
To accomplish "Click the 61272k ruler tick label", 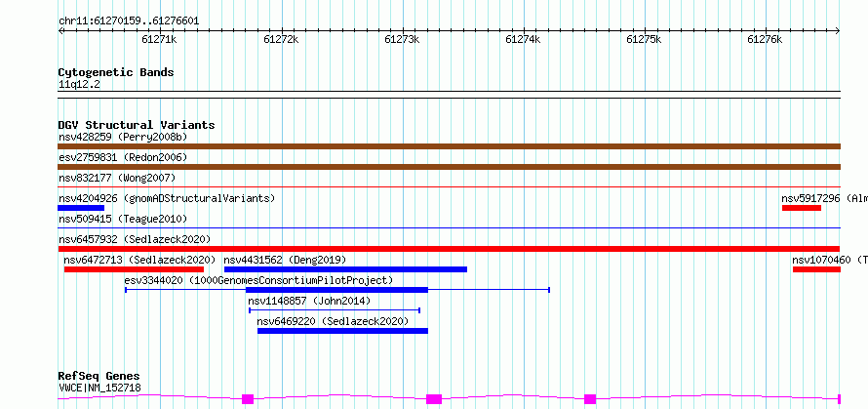I will (281, 39).
